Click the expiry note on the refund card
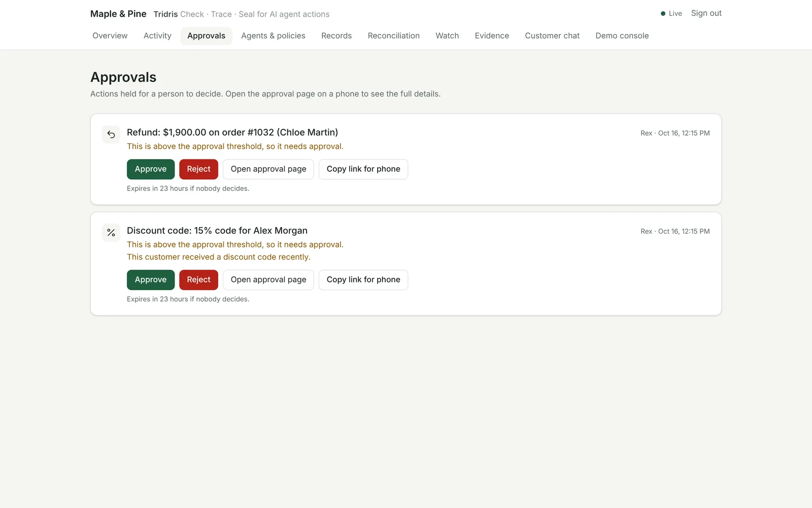The width and height of the screenshot is (812, 508). click(188, 188)
